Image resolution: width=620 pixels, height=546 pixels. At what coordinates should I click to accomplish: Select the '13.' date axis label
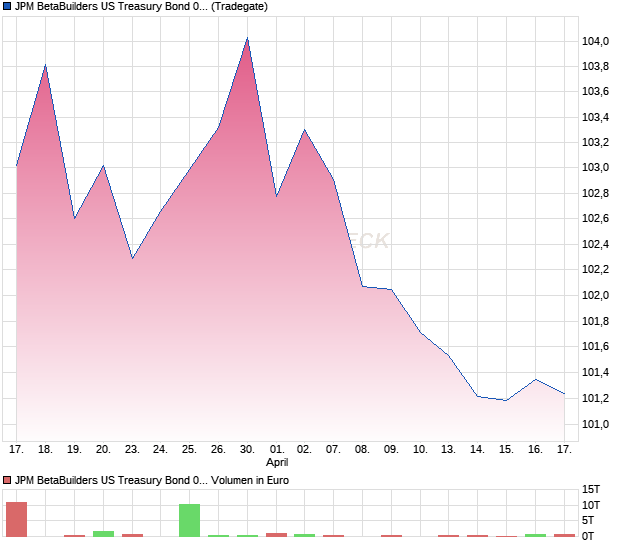coord(448,450)
